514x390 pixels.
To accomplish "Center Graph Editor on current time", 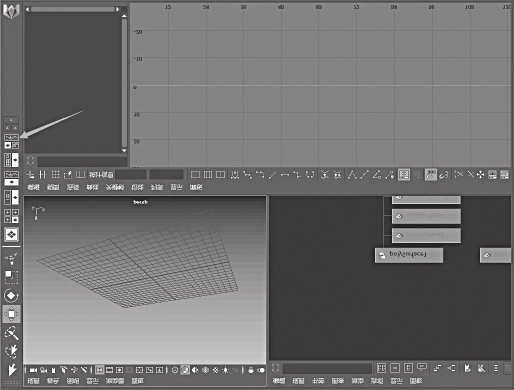I will [220, 175].
